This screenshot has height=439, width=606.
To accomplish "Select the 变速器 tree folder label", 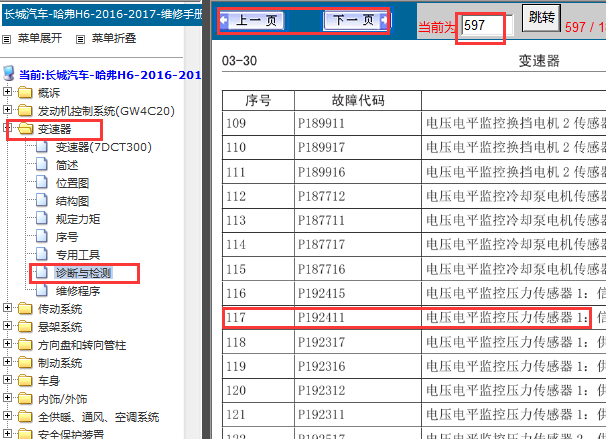I will 54,129.
